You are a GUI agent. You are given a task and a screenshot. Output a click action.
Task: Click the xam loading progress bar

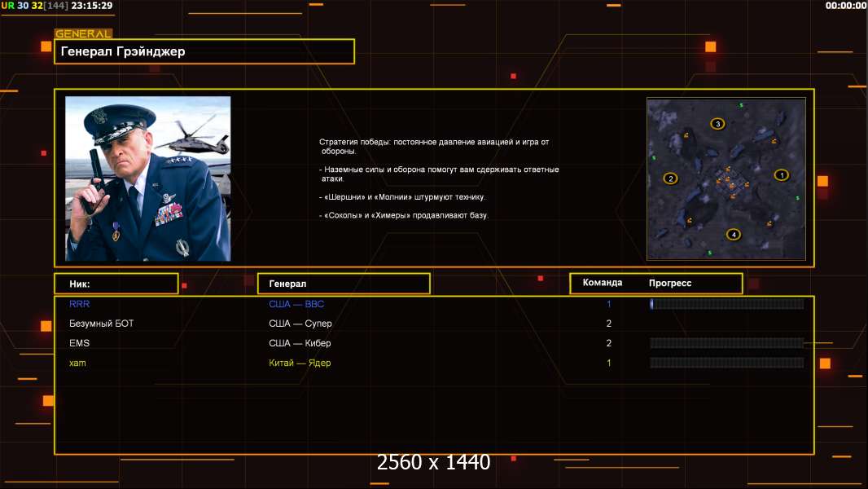pos(726,363)
